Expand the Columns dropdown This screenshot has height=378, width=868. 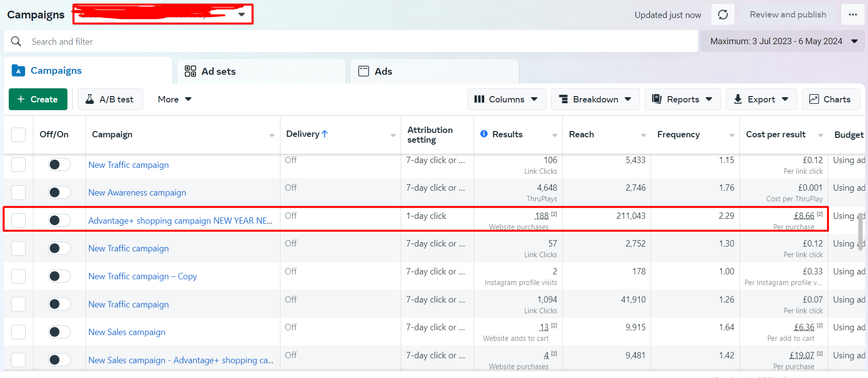506,99
